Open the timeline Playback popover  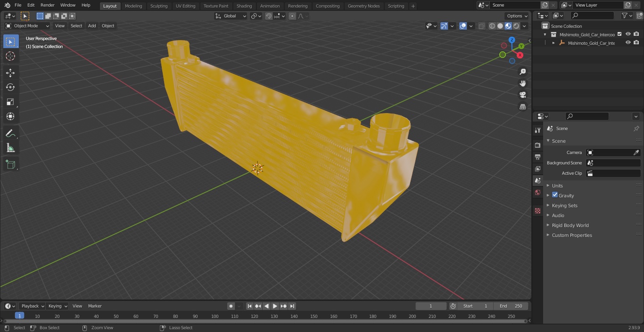pyautogui.click(x=33, y=306)
